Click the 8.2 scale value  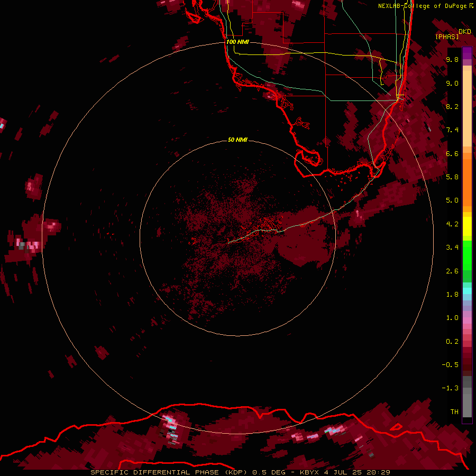coord(452,107)
